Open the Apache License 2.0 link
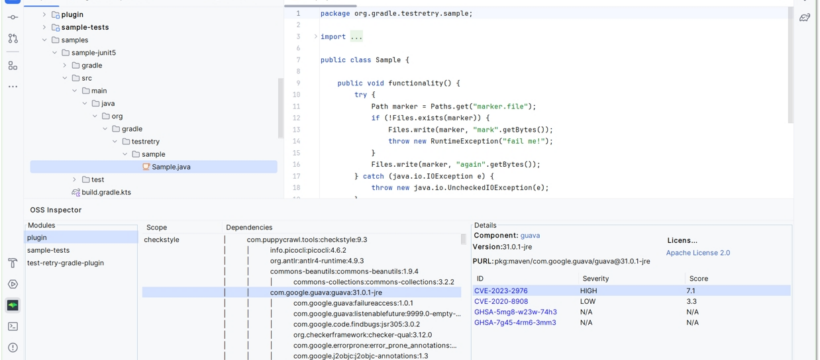This screenshot has height=360, width=820. pos(698,253)
